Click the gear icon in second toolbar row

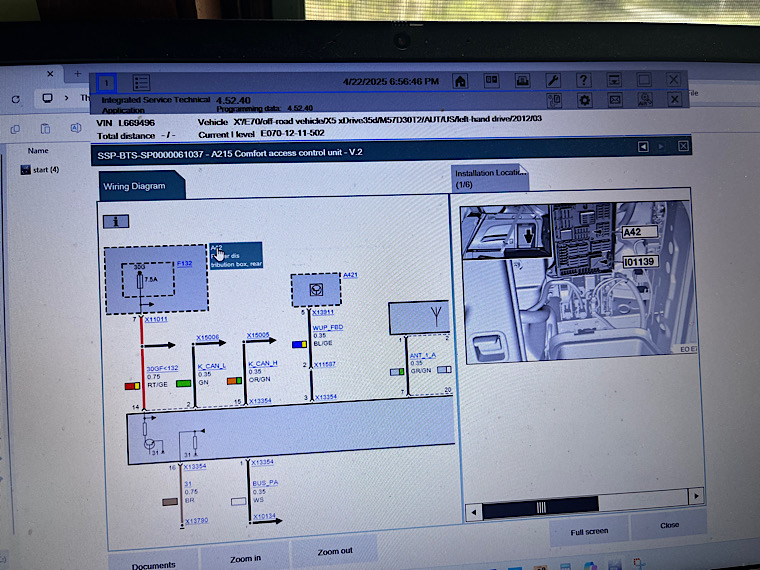(x=585, y=100)
